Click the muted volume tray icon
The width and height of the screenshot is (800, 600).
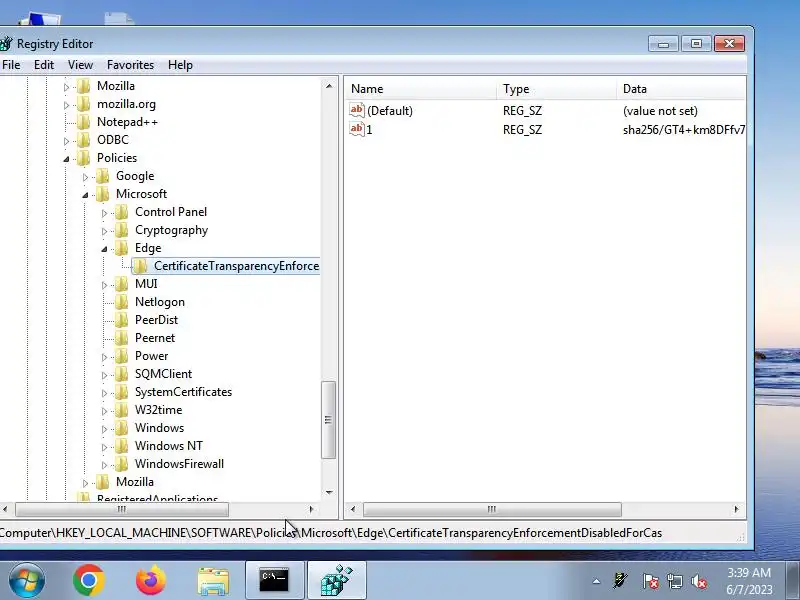[699, 581]
